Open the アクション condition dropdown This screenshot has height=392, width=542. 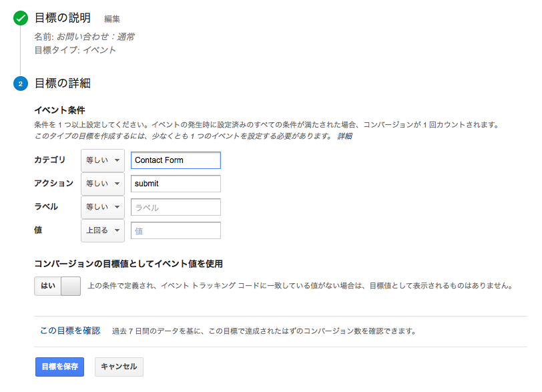pyautogui.click(x=103, y=184)
